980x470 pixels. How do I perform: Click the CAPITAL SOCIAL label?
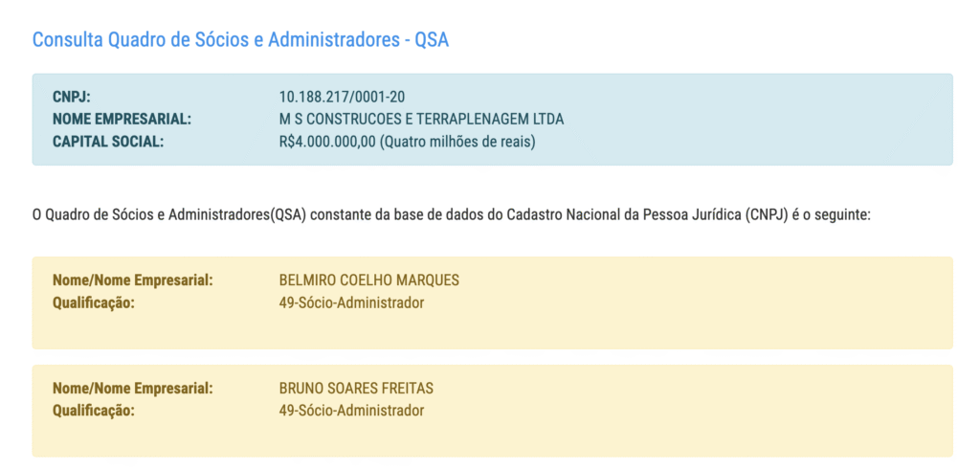point(108,143)
